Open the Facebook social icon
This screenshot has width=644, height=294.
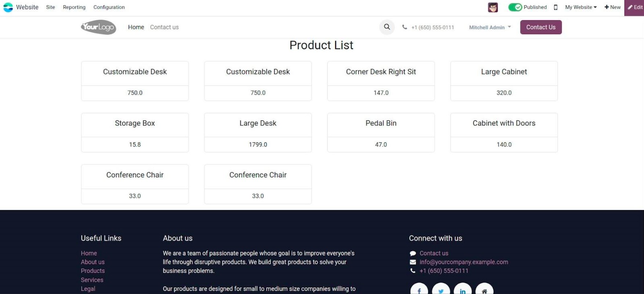tap(419, 291)
